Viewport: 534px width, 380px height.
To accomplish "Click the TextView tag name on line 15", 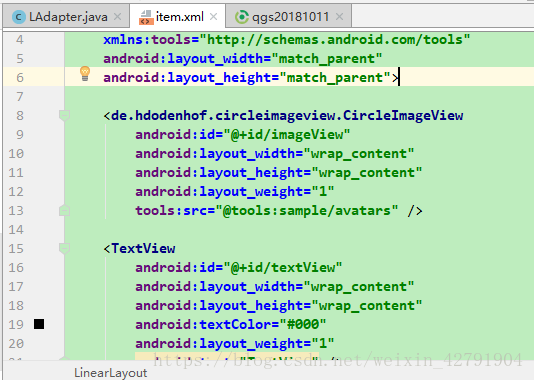I will tap(143, 249).
